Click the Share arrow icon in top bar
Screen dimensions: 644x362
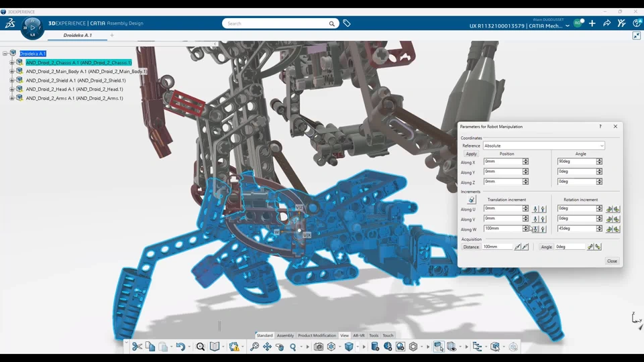pyautogui.click(x=606, y=23)
